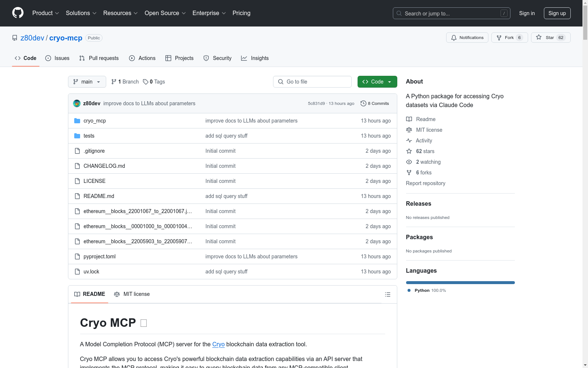Click the MIT license scale icon in About
The height and width of the screenshot is (368, 588).
point(409,130)
